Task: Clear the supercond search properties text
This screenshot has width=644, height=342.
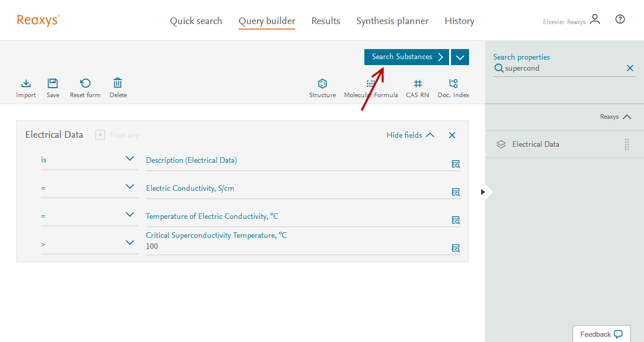Action: pos(630,68)
